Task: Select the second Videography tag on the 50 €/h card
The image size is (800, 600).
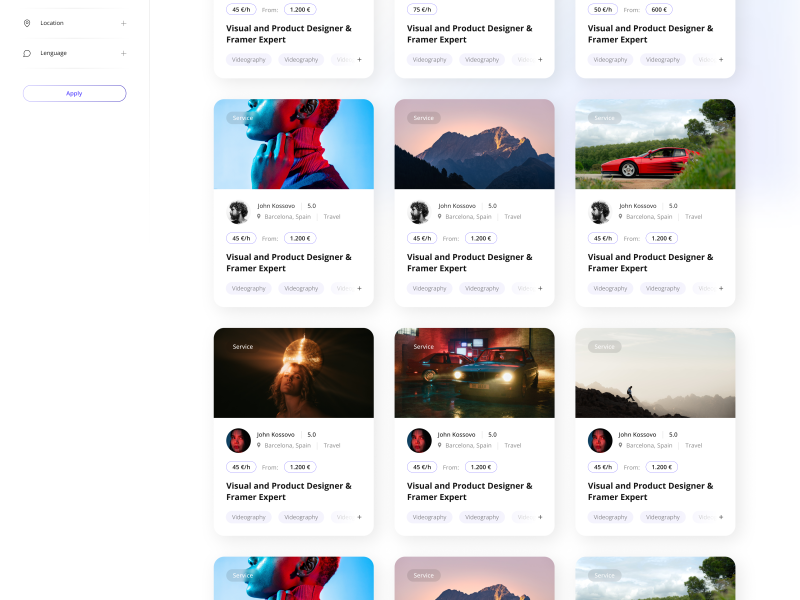Action: tap(663, 60)
